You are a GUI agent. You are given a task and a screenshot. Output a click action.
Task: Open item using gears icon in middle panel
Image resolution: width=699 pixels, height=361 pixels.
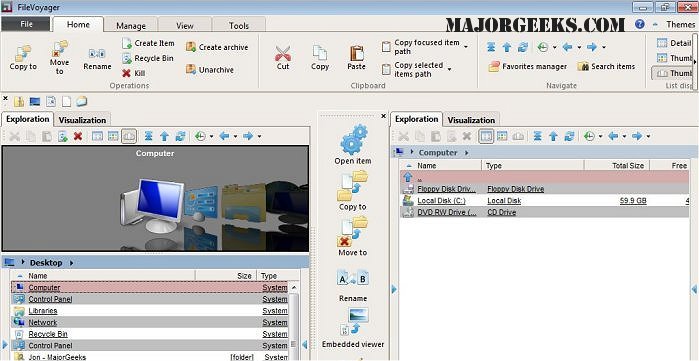click(353, 140)
